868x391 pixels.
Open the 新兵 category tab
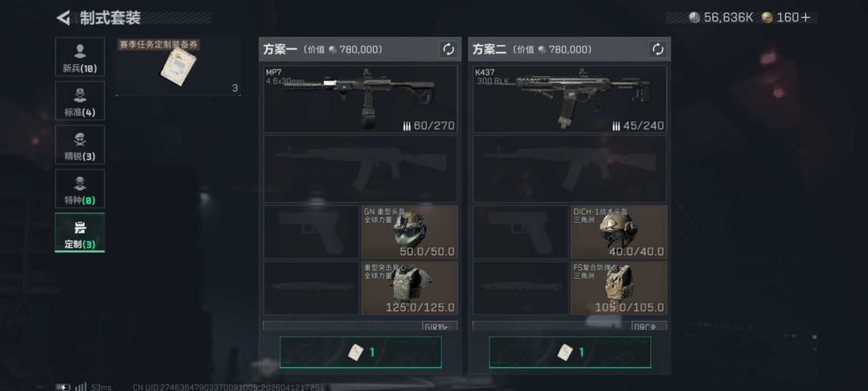80,57
